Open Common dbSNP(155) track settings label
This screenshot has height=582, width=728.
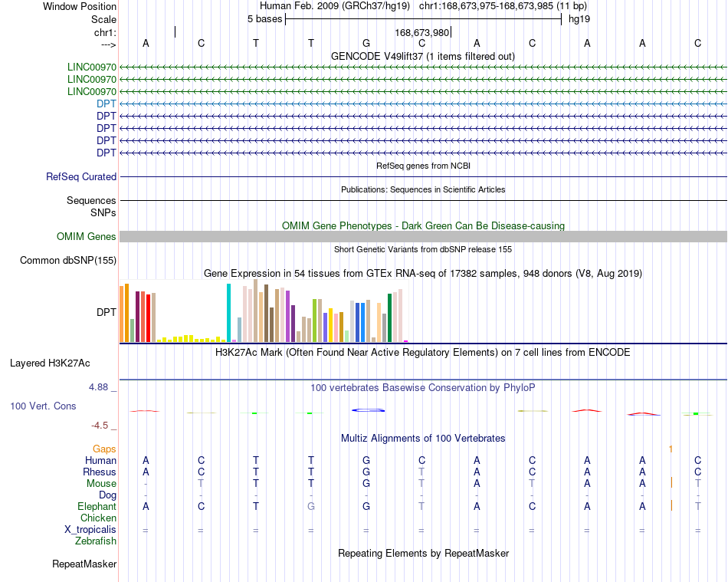(68, 260)
